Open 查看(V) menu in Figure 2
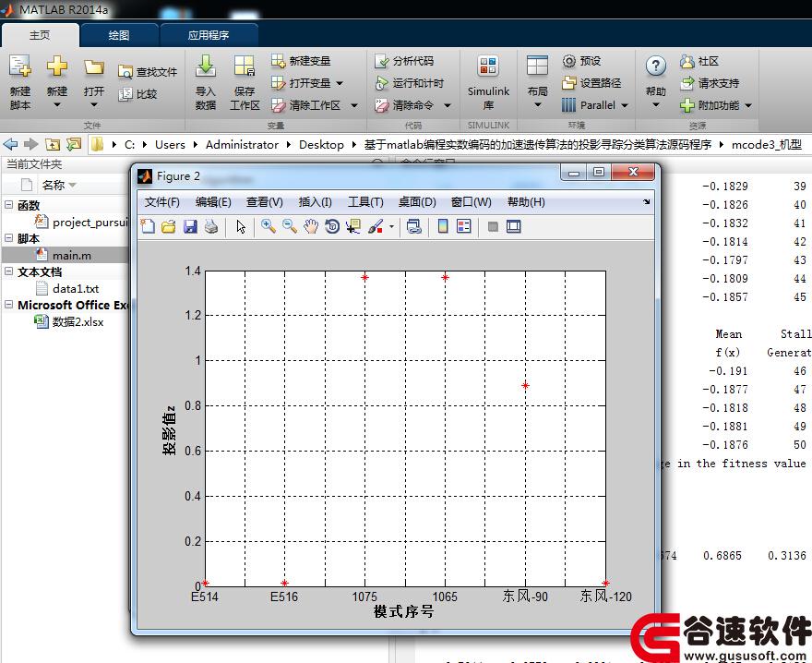The image size is (812, 663). (x=265, y=201)
